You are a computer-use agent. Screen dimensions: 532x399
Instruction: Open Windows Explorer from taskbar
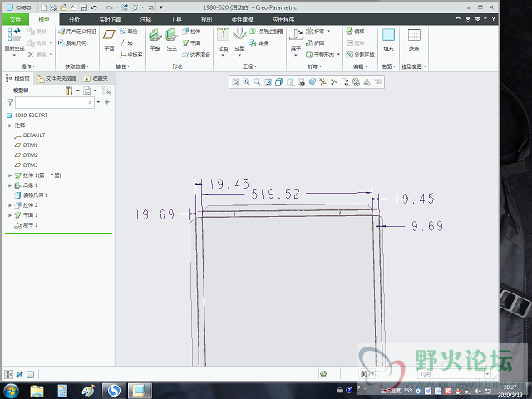click(37, 391)
